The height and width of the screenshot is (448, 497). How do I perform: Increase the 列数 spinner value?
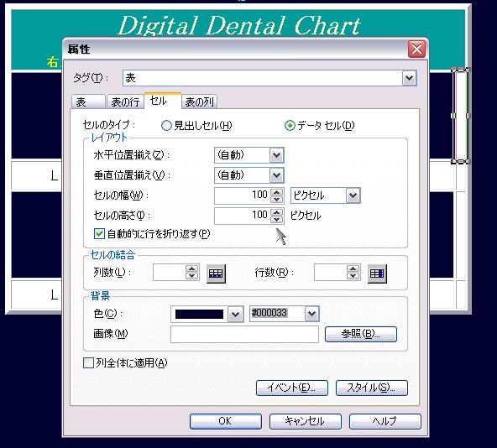[191, 269]
